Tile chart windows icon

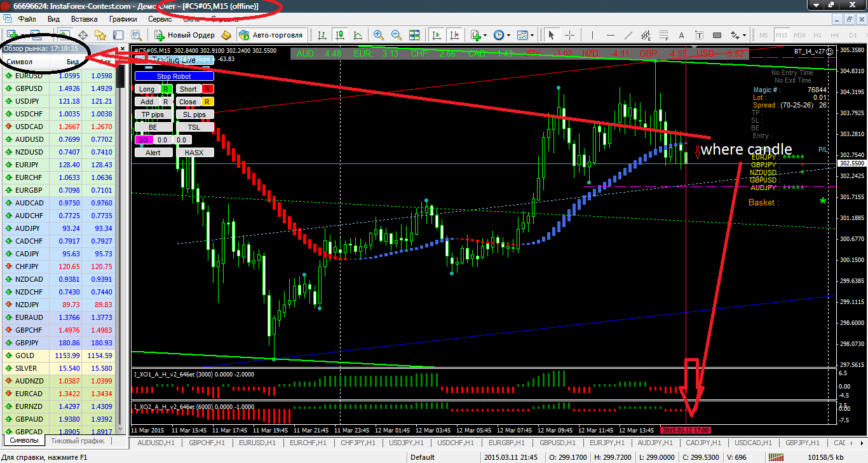pos(414,34)
